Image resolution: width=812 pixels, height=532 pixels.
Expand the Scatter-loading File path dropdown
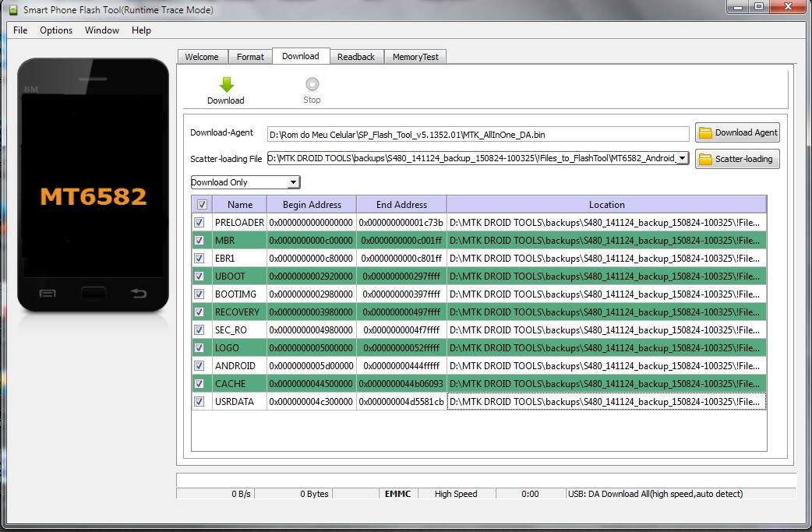[683, 158]
